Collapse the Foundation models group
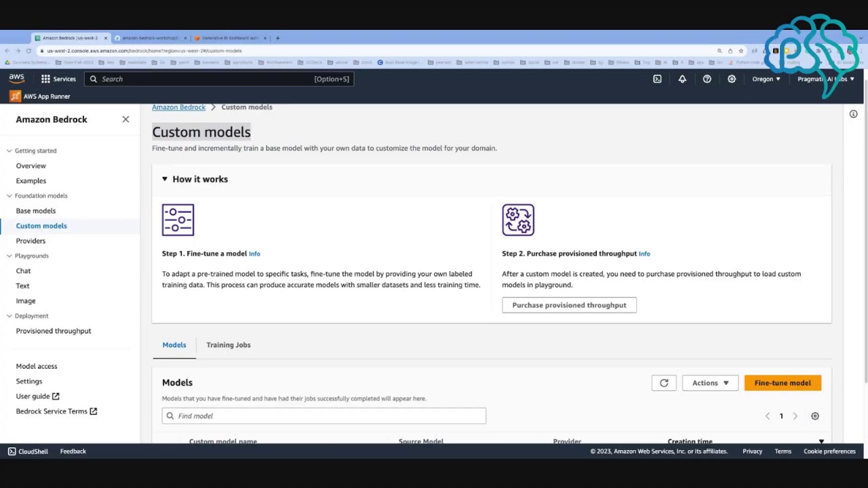 click(x=9, y=196)
